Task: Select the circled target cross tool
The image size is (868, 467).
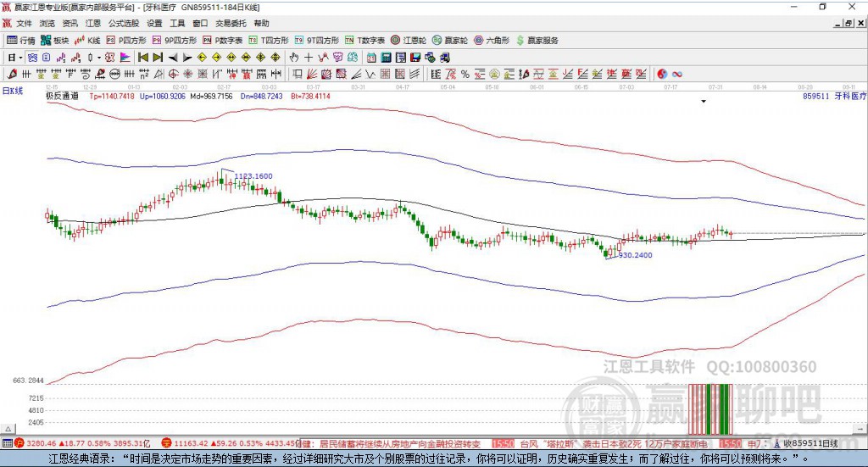Action: [x=173, y=74]
